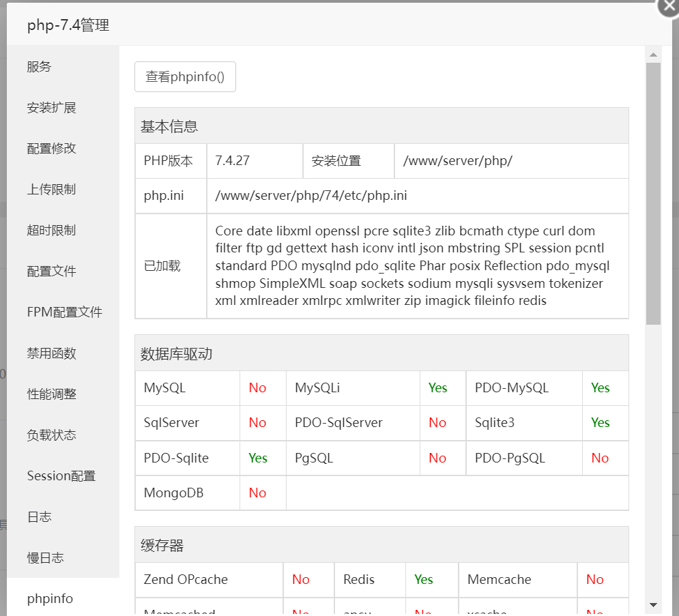The width and height of the screenshot is (679, 616).
Task: Click PgSQL label cell
Action: (x=353, y=458)
